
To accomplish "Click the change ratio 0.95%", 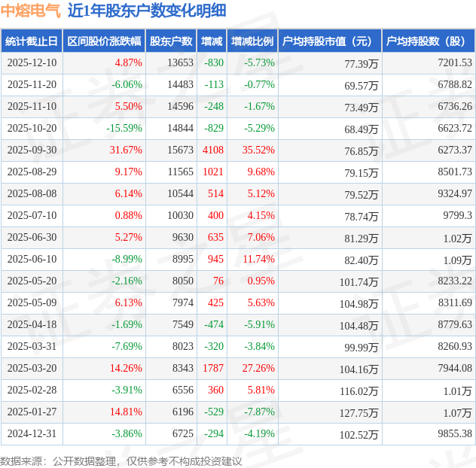I will 261,281.
